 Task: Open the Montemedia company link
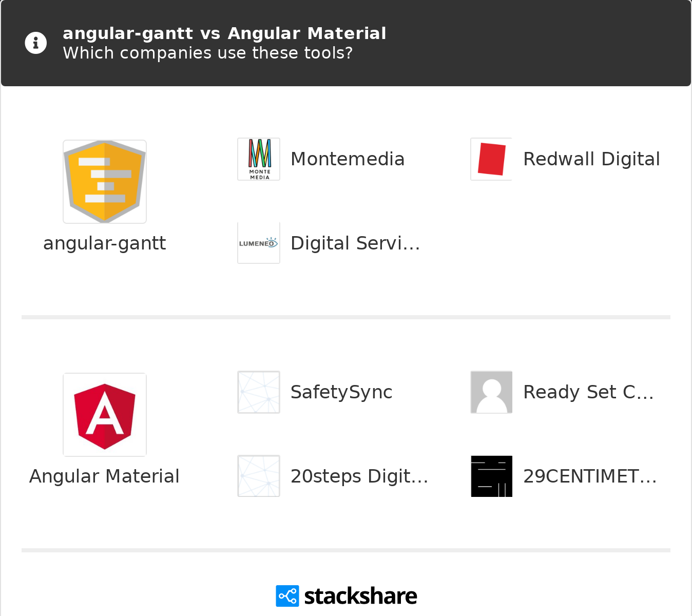point(348,159)
